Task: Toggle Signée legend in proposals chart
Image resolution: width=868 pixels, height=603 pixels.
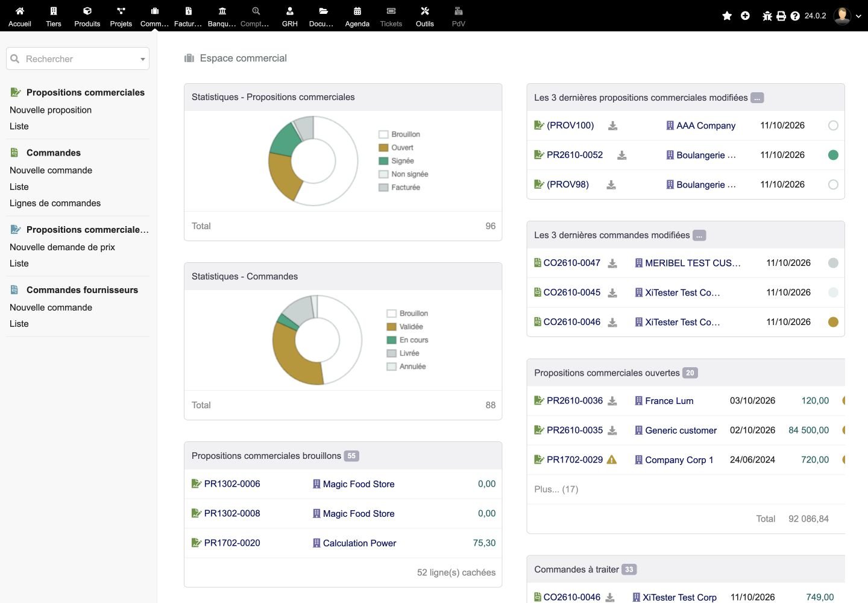Action: pyautogui.click(x=396, y=161)
